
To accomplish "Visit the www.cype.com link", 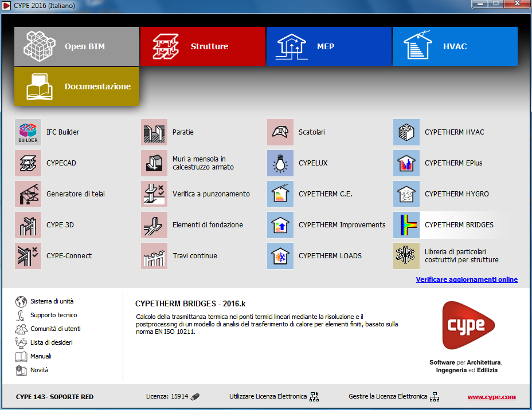I will click(x=492, y=397).
